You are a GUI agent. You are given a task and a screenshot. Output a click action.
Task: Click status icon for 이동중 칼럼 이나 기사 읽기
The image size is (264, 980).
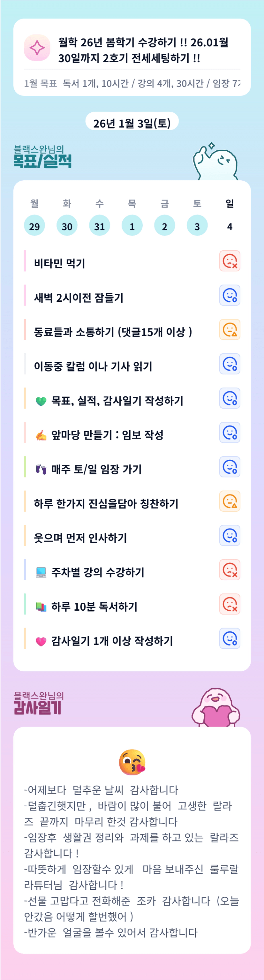230,364
